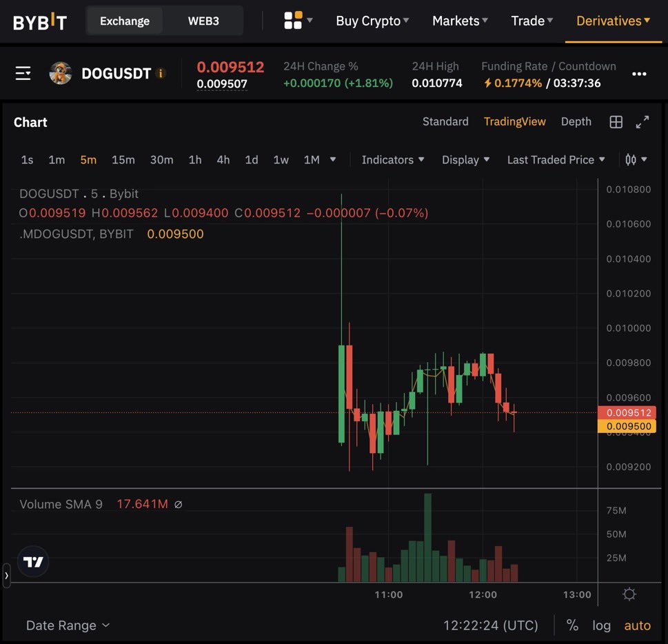Expand more timeframes dropdown arrow

333,159
